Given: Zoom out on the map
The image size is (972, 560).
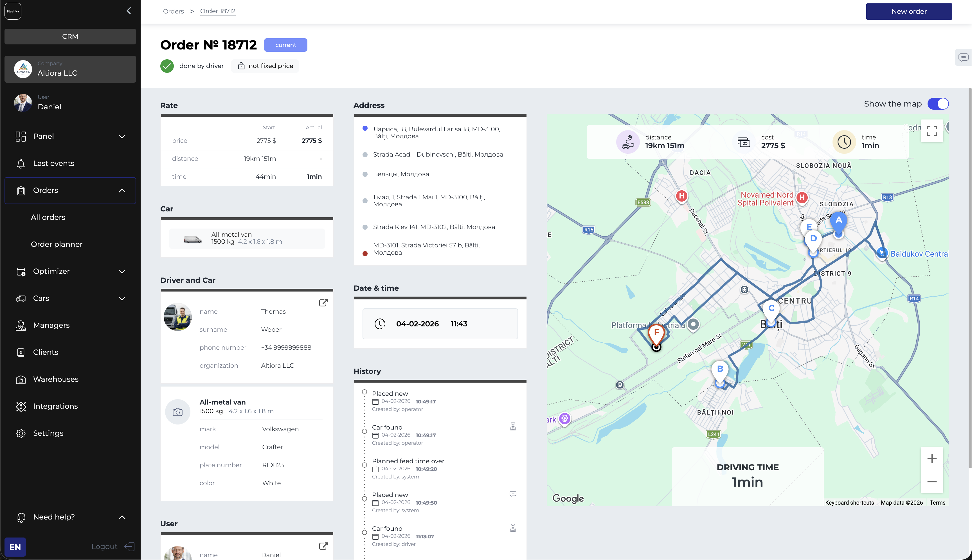Looking at the screenshot, I should pyautogui.click(x=931, y=482).
